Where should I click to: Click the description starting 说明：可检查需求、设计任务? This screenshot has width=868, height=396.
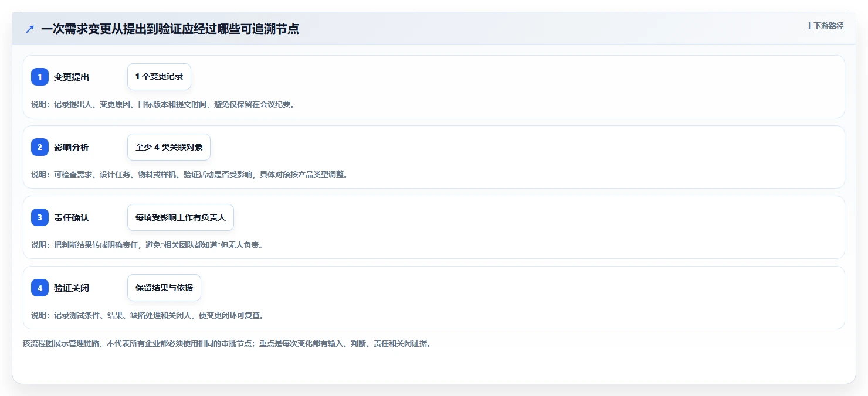pyautogui.click(x=189, y=175)
